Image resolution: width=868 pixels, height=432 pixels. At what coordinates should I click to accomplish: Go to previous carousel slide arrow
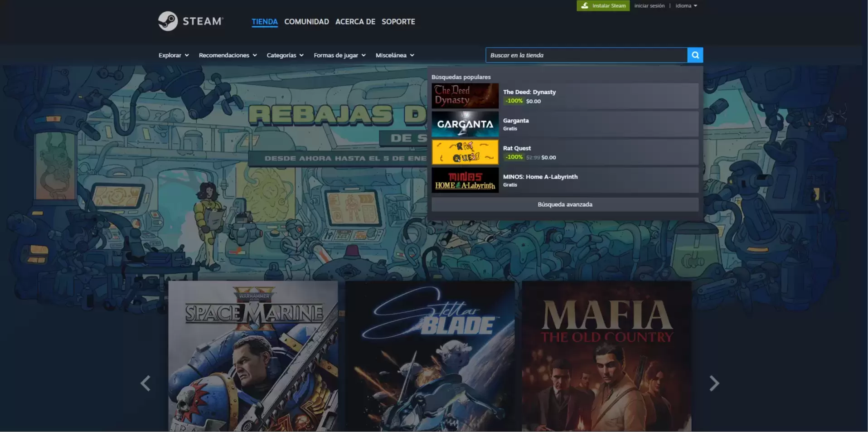coord(145,383)
